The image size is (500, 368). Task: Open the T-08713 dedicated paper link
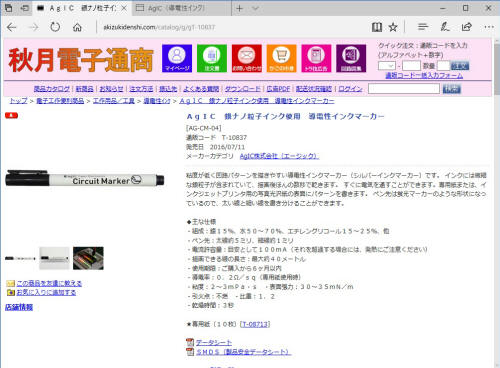(255, 324)
